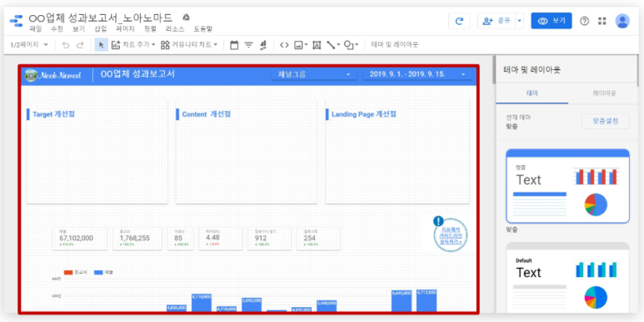
Task: Click the Noah Nomad logo in report
Action: [53, 75]
